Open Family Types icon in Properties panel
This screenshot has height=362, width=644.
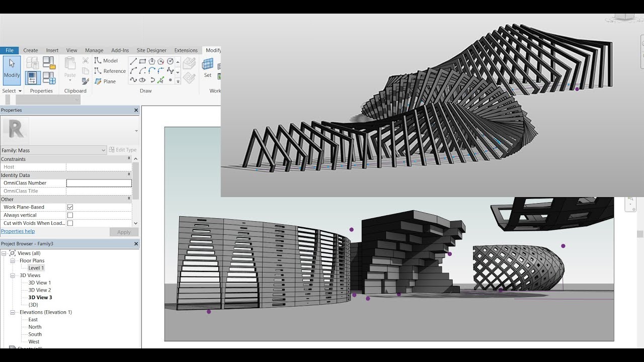pos(49,78)
